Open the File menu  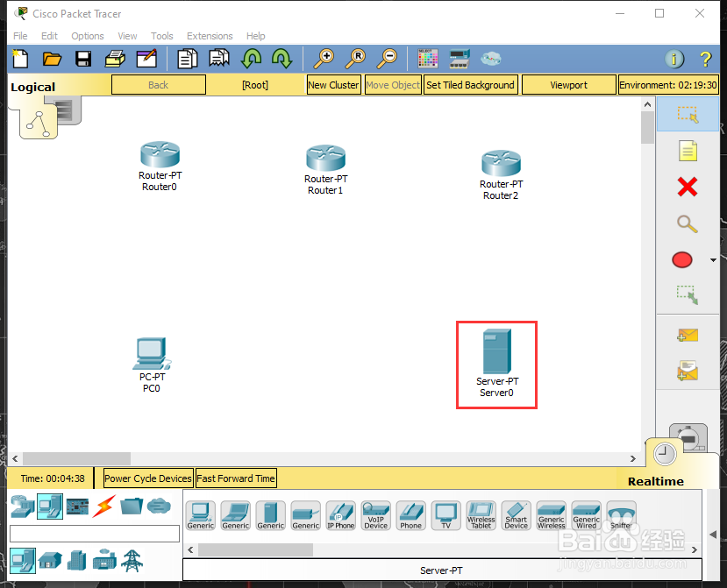(x=20, y=36)
